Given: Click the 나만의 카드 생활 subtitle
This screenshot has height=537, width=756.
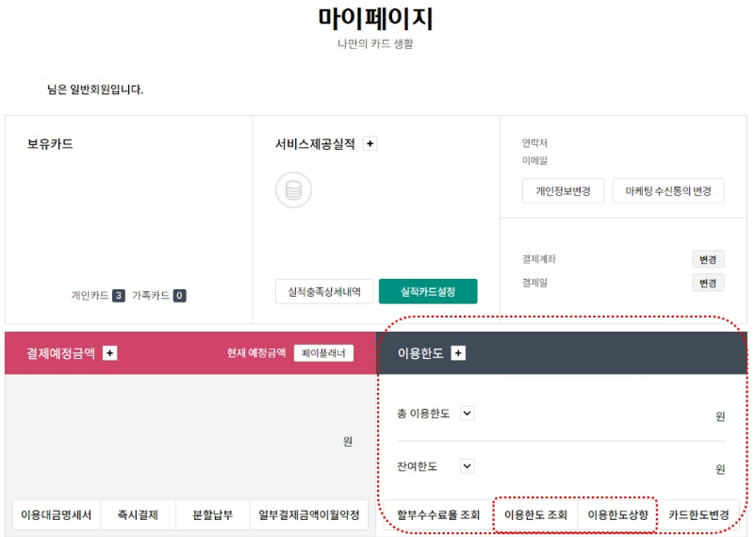Looking at the screenshot, I should [375, 44].
